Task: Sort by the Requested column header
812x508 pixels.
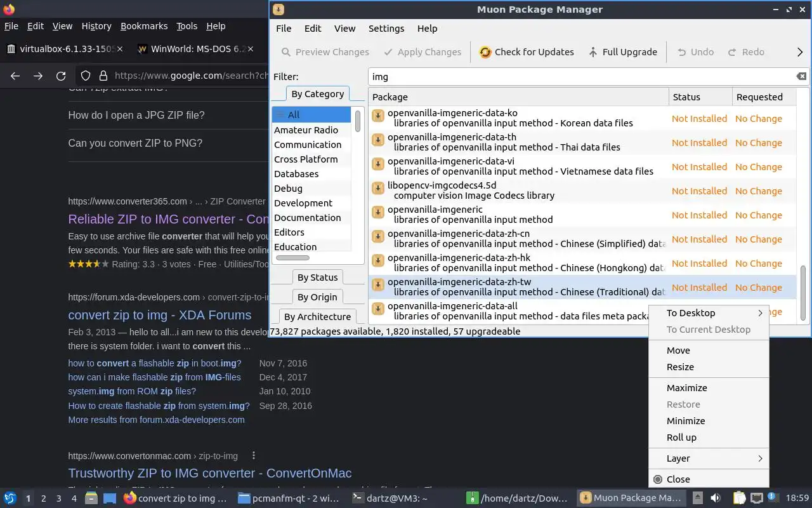Action: (x=763, y=97)
